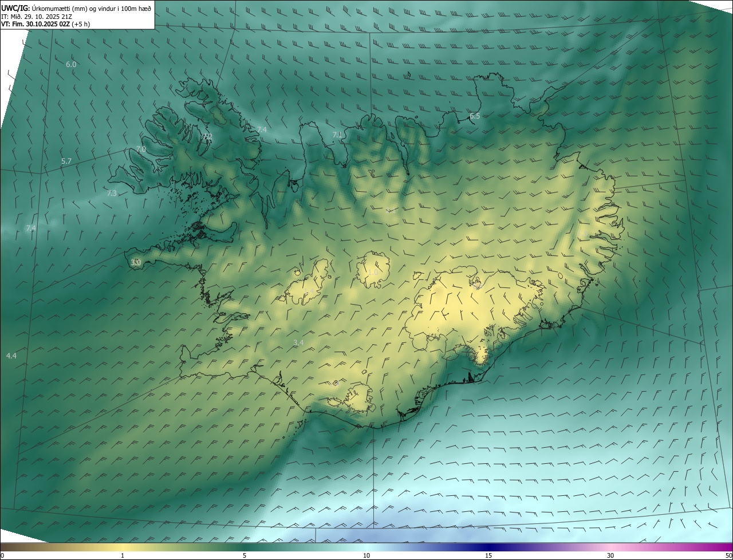The height and width of the screenshot is (560, 733).
Task: Pick the 7.0 label on the Westfjords
Action: coord(141,149)
